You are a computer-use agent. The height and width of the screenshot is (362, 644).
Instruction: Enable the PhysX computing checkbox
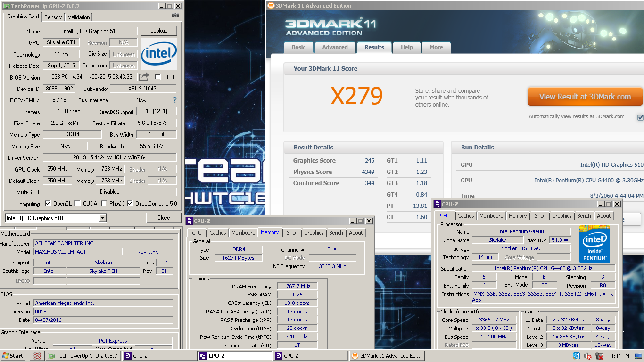click(104, 204)
